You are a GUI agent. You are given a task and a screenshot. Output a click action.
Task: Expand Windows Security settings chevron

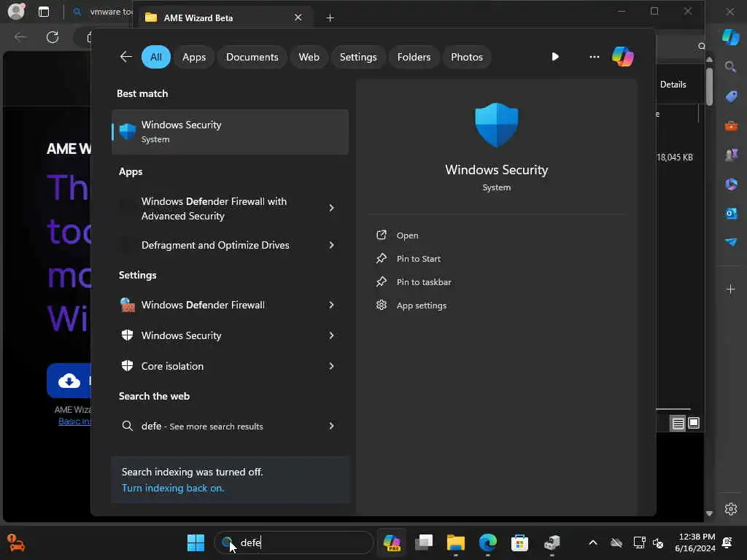[332, 335]
